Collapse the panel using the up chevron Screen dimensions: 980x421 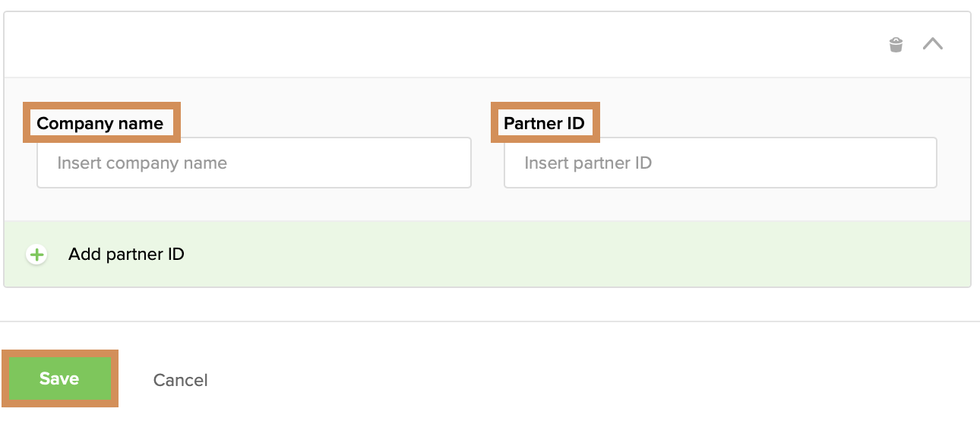933,44
